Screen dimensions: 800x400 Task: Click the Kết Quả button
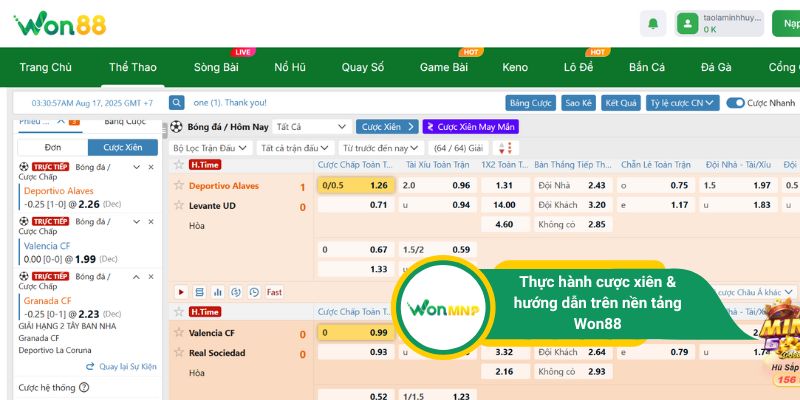620,103
